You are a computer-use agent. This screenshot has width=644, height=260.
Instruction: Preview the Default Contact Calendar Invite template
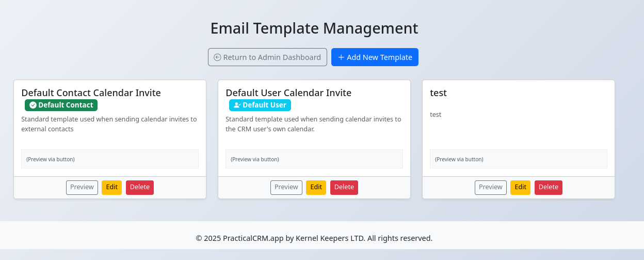[x=82, y=188]
